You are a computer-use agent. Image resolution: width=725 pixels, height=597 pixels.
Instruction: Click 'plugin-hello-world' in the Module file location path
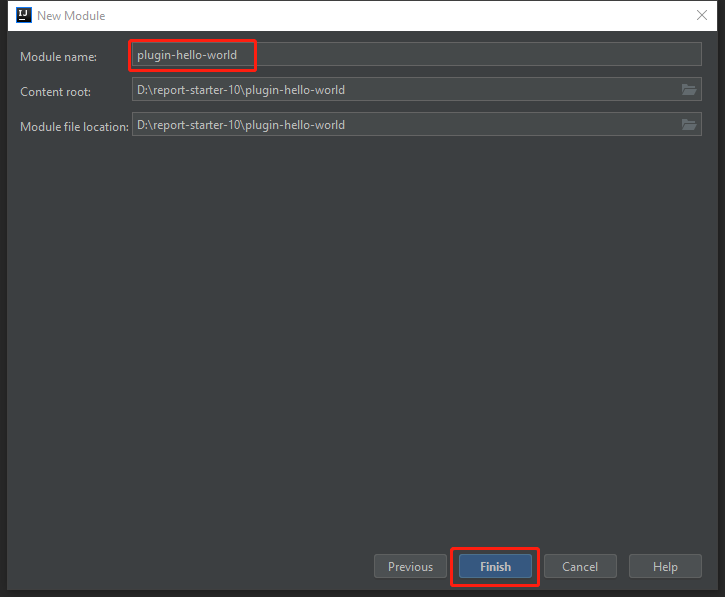coord(295,125)
